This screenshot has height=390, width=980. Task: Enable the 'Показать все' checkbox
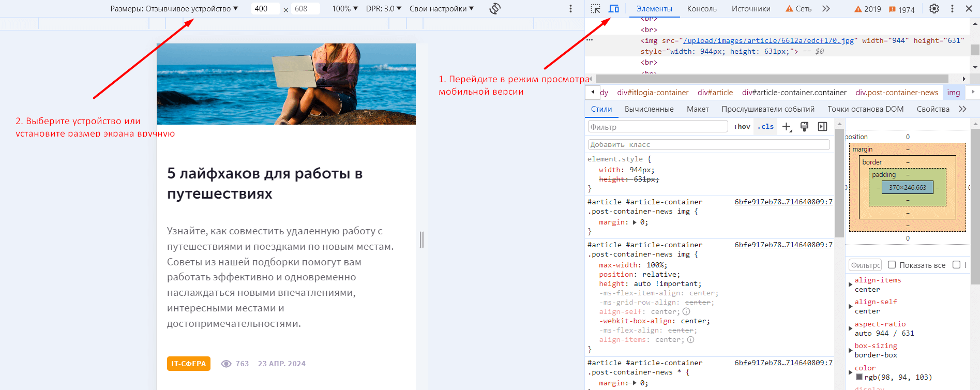coord(892,265)
